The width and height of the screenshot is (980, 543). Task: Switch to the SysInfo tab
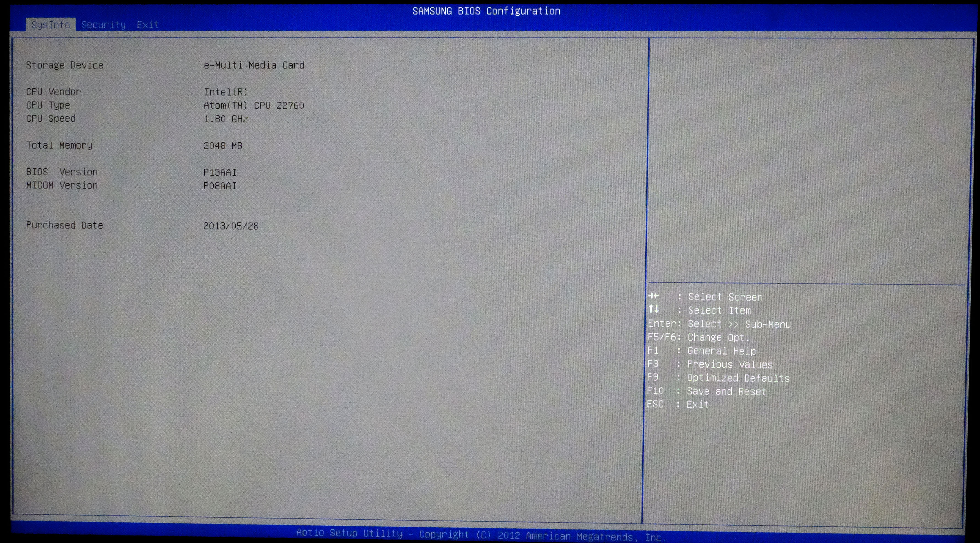pos(51,25)
